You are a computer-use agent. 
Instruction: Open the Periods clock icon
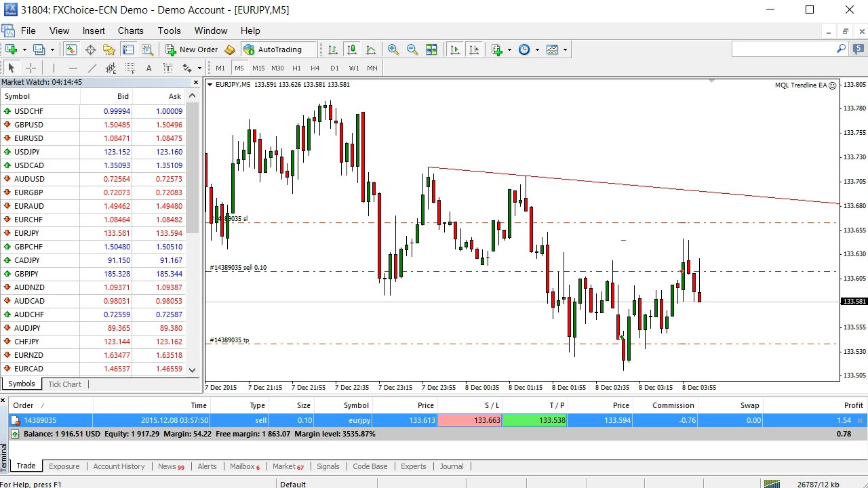(524, 49)
